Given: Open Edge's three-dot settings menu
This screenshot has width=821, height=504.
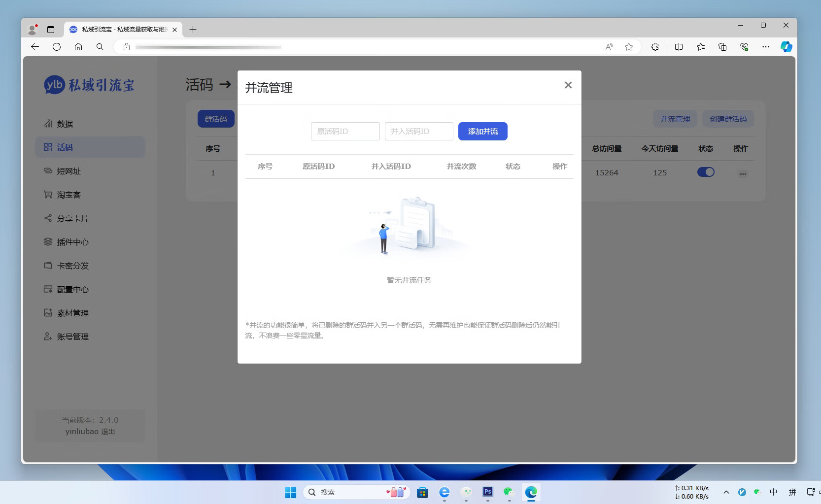Looking at the screenshot, I should pyautogui.click(x=766, y=47).
